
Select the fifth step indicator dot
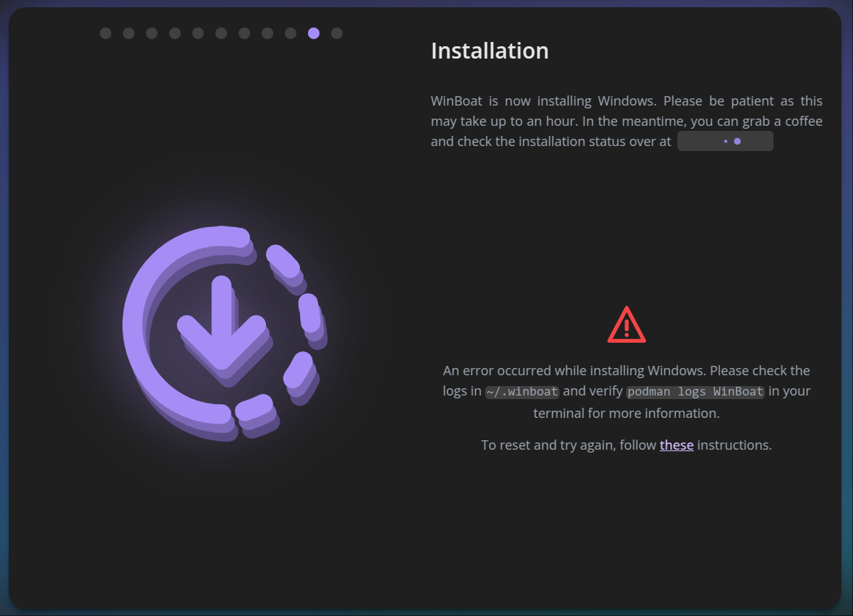coord(198,33)
